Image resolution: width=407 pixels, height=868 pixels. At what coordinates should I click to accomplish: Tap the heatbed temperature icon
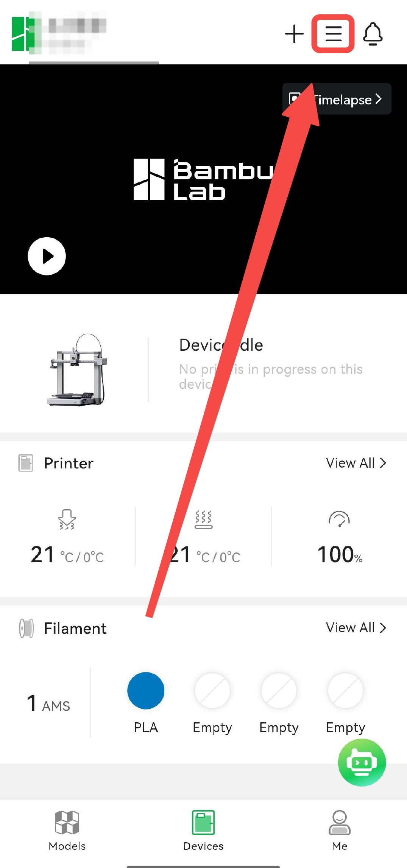(x=203, y=519)
